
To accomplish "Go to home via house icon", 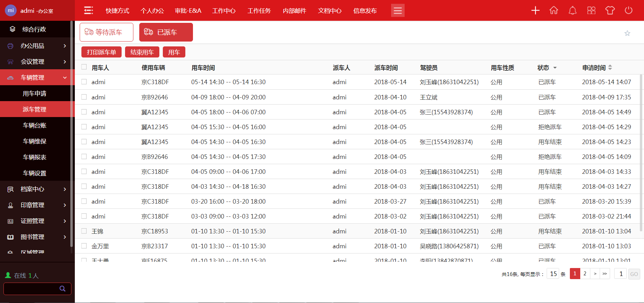I will (554, 10).
